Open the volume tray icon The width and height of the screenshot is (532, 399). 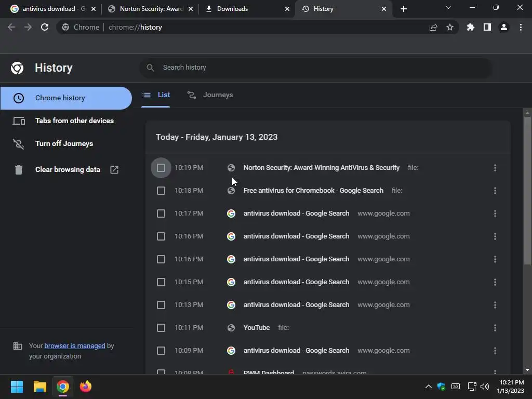pos(485,387)
